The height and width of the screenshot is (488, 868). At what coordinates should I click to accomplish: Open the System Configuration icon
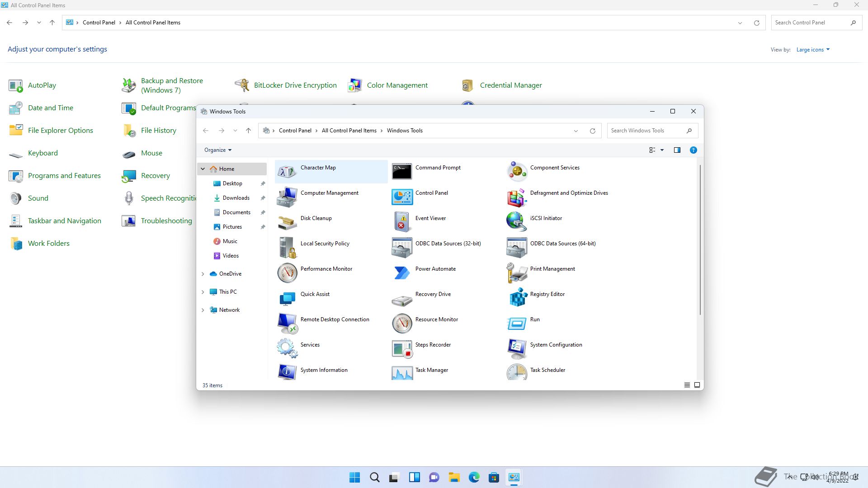click(517, 349)
